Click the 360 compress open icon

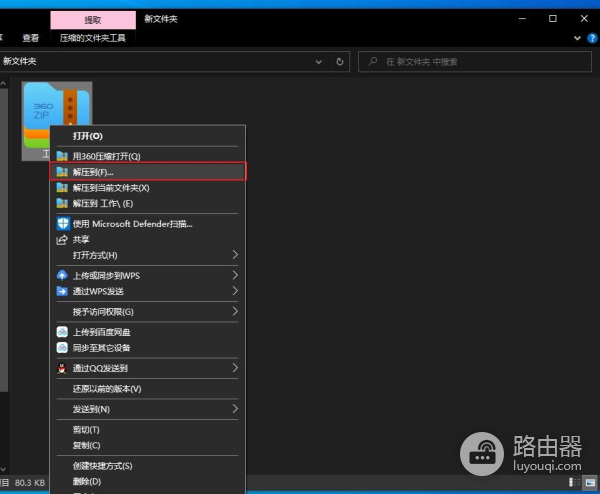[x=62, y=156]
